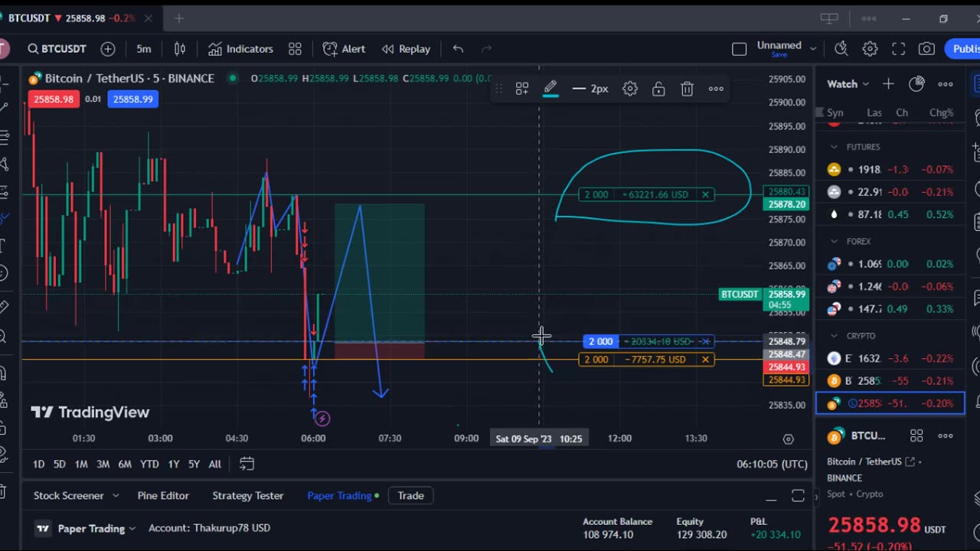Screen dimensions: 980x551
Task: Open the layout setup square icon
Action: click(x=739, y=49)
